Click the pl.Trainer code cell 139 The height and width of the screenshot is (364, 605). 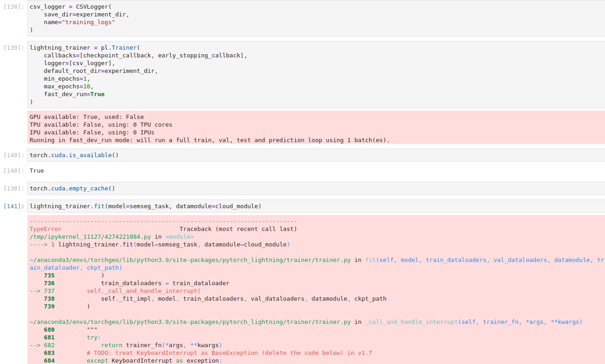pyautogui.click(x=316, y=75)
